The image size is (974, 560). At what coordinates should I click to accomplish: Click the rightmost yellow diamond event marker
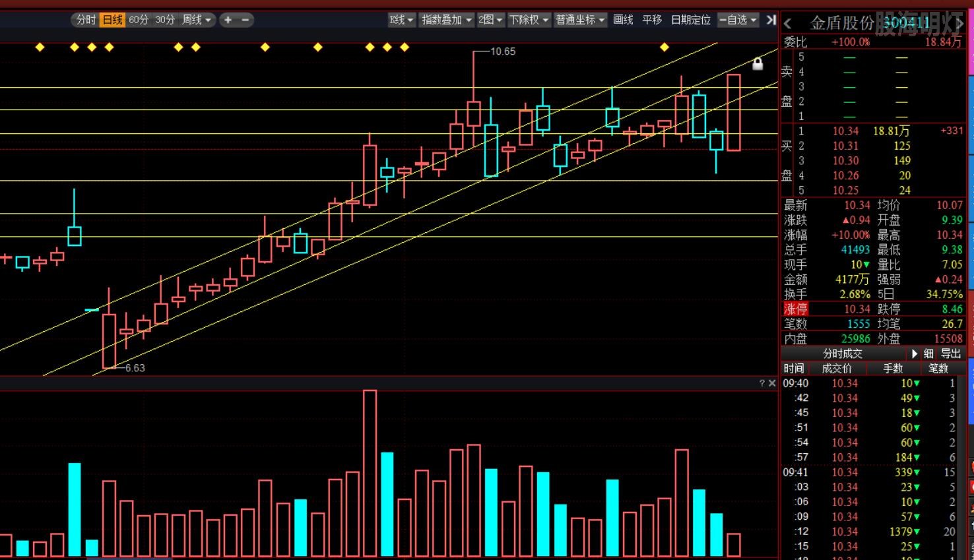665,47
